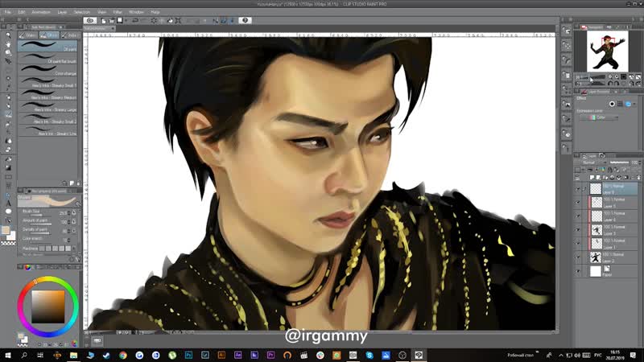Hide Layer 1 using its eye icon
644x362 pixels.
click(x=578, y=244)
